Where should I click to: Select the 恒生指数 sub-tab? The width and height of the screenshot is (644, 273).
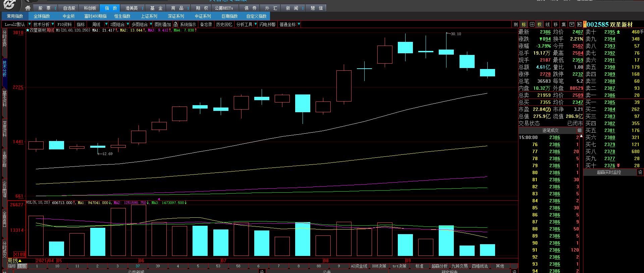tap(122, 16)
